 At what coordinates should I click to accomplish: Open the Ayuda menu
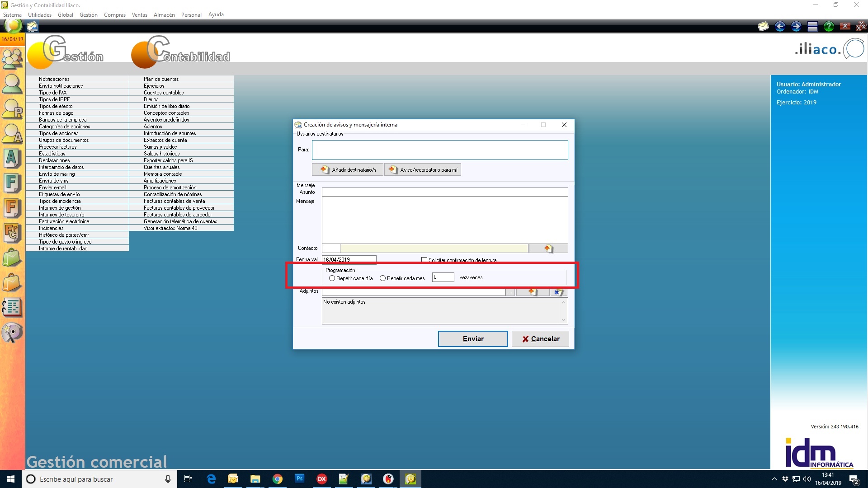[x=216, y=14]
